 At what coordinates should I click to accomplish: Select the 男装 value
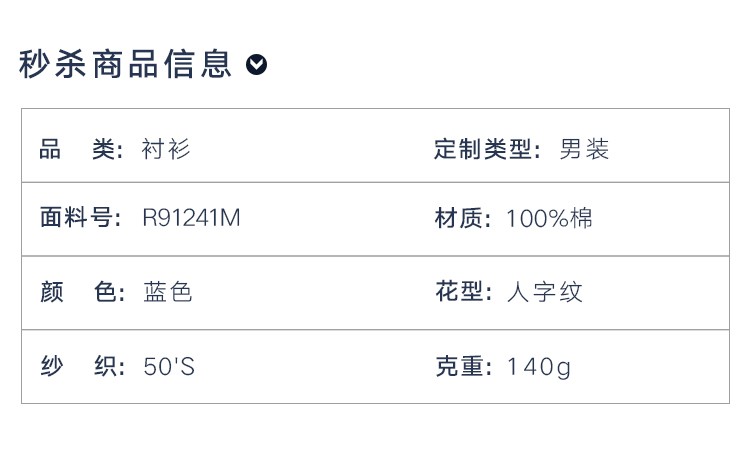click(584, 149)
